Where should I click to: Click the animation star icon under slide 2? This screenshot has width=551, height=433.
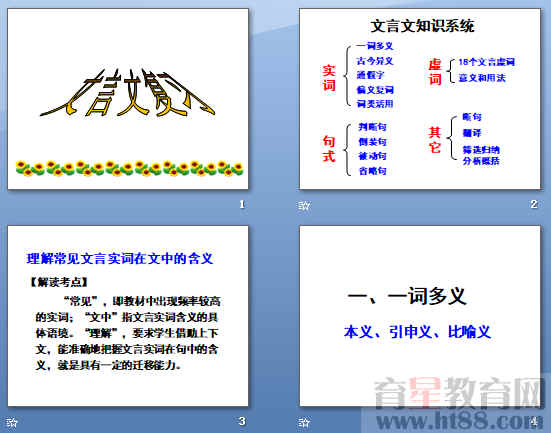tap(304, 205)
